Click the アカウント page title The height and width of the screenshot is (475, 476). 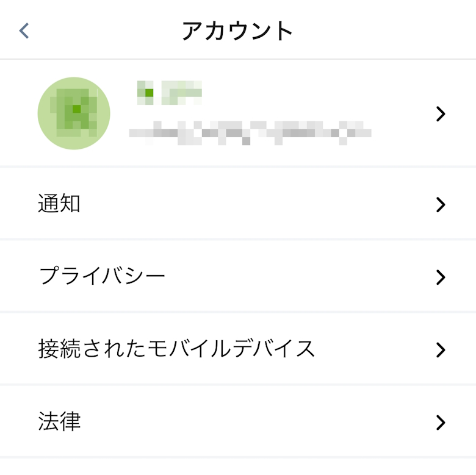238,31
